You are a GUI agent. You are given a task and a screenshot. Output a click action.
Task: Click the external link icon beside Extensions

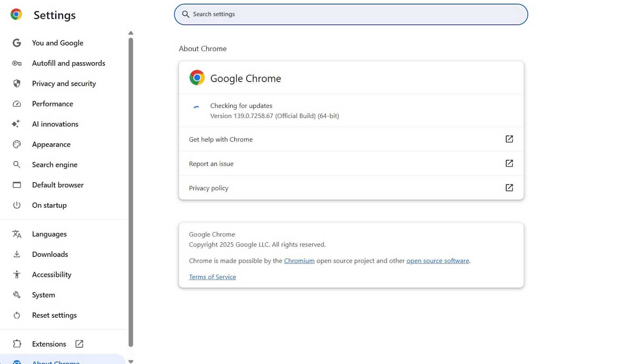click(79, 344)
